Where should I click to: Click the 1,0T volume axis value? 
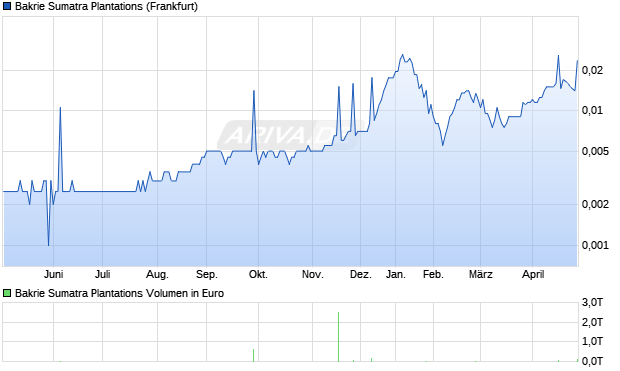tap(592, 341)
